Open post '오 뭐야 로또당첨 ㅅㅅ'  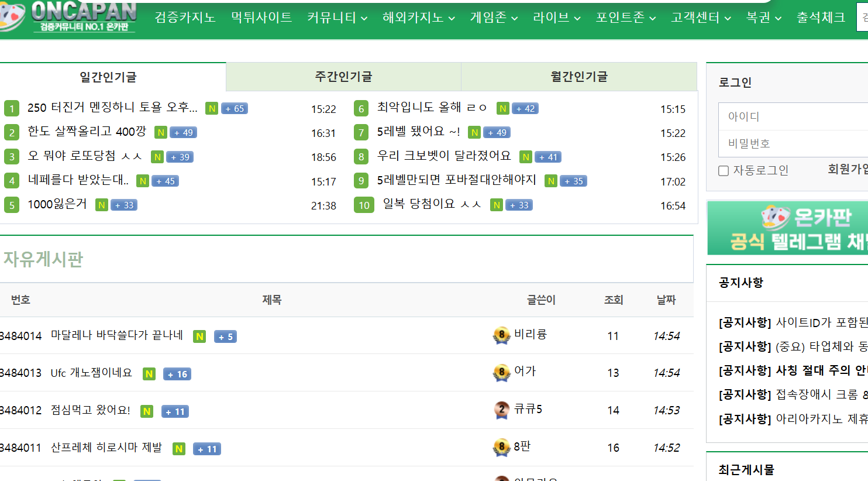click(85, 156)
